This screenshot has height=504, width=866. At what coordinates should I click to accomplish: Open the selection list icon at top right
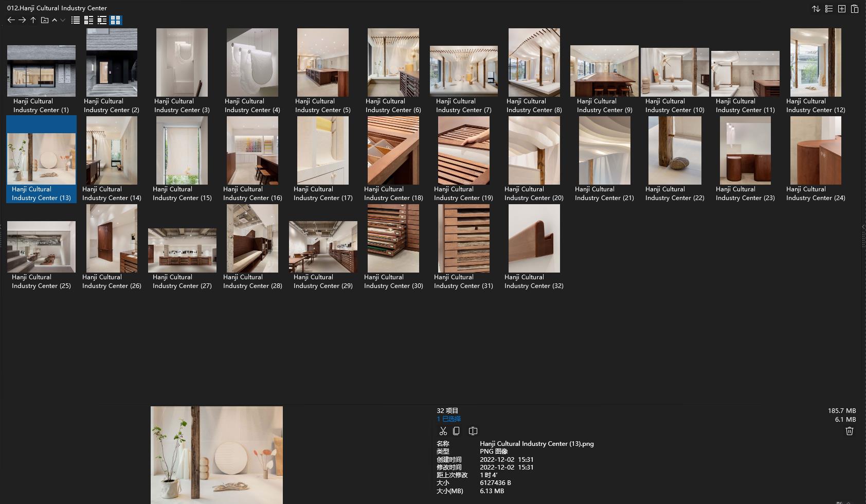(828, 9)
